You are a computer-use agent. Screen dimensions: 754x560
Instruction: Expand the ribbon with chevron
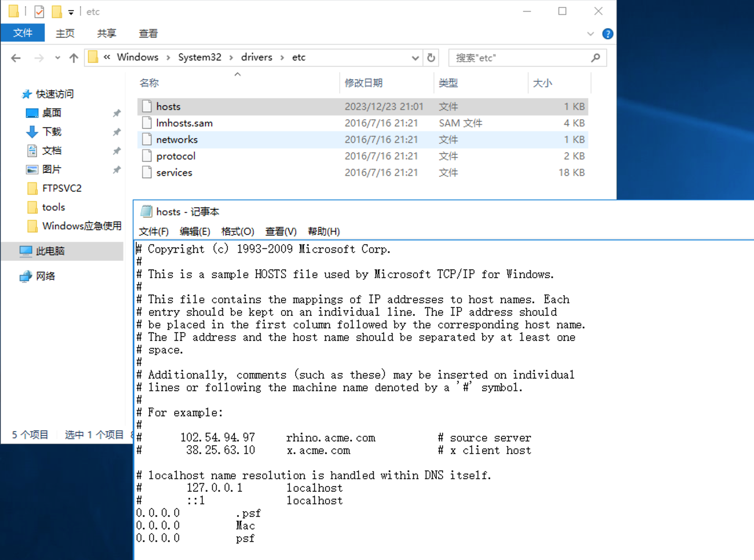pyautogui.click(x=590, y=34)
